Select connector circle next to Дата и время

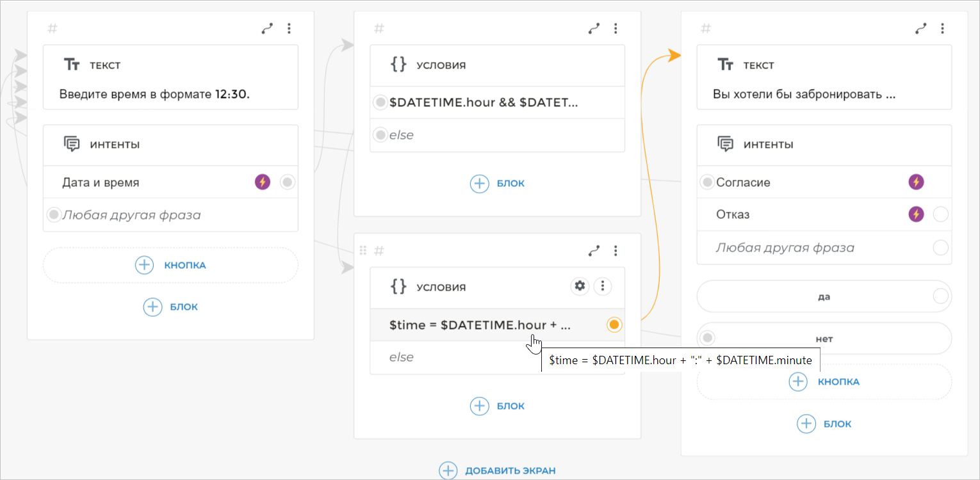288,182
